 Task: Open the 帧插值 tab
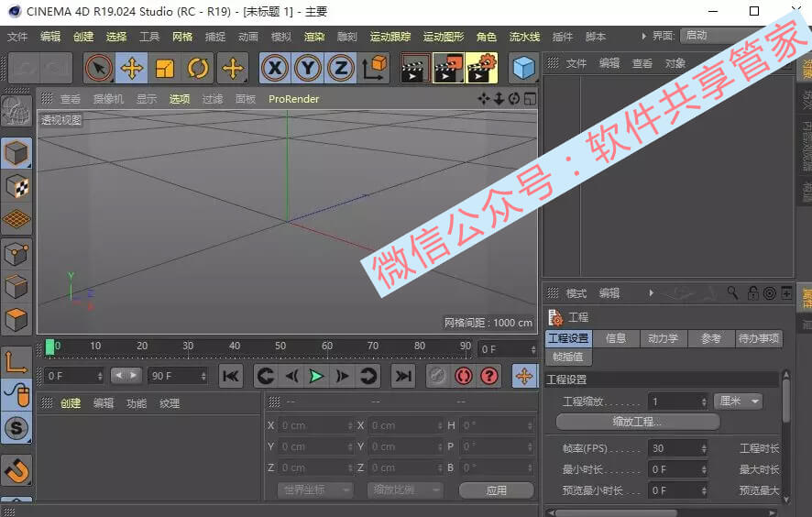568,357
